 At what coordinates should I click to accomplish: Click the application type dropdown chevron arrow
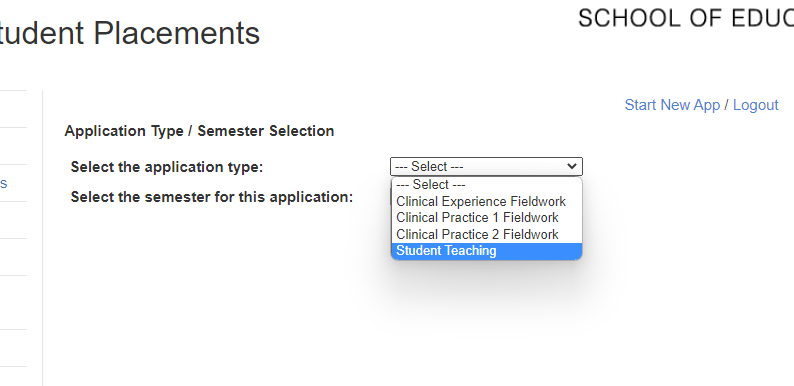[x=572, y=166]
